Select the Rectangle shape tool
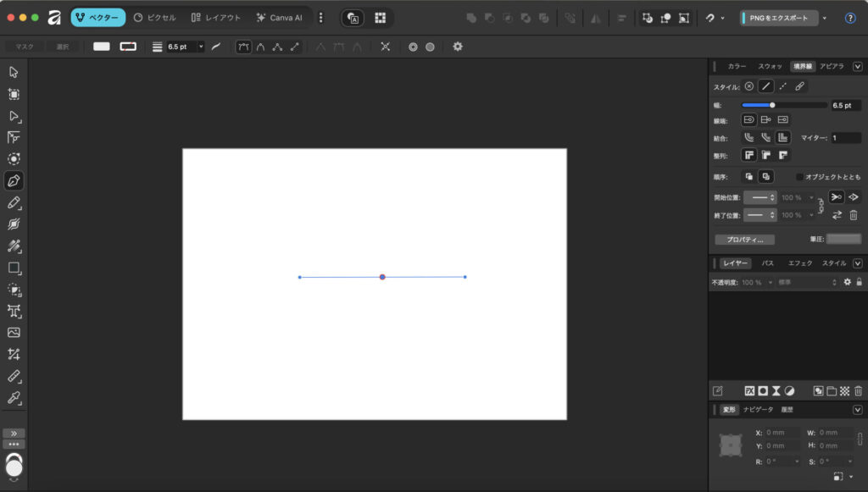 [14, 268]
